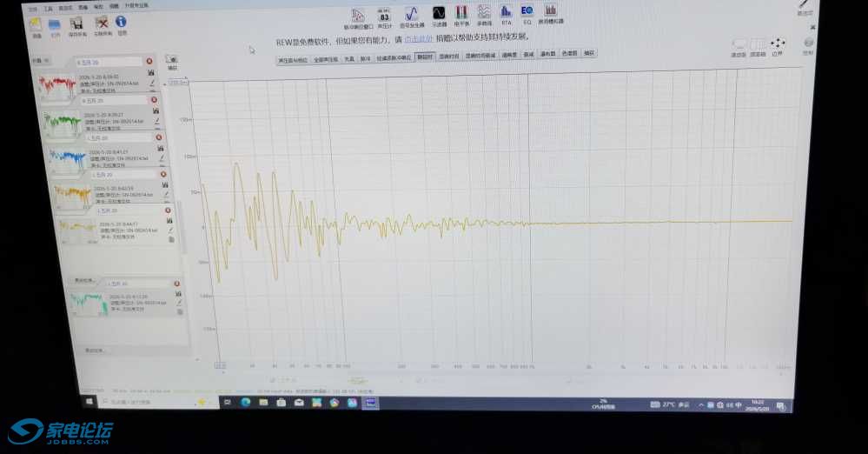Open the graph Controls gear icon
Screen dimensions: 868x454
[808, 46]
